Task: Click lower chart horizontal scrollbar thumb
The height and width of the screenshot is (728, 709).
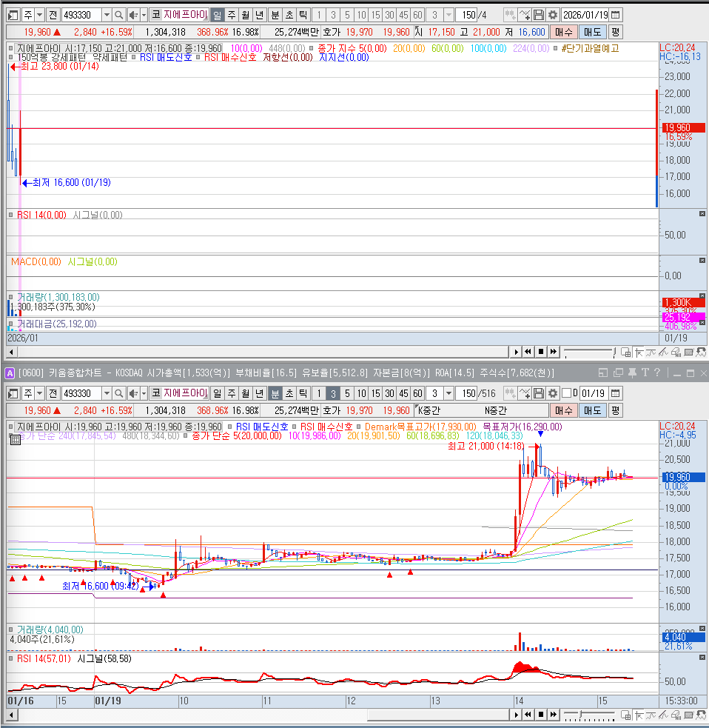Action: 439,715
